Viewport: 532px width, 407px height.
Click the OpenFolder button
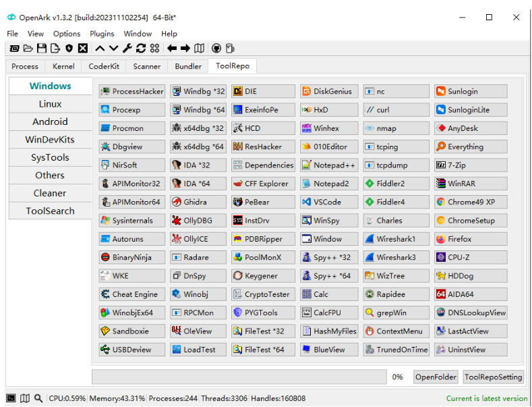coord(435,377)
